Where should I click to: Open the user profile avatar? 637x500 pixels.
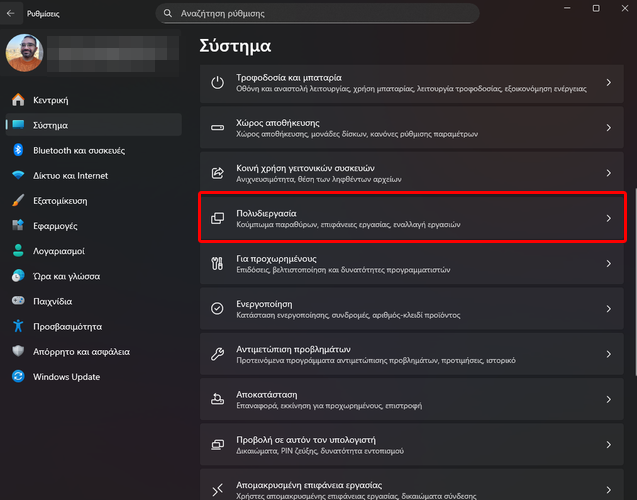click(x=25, y=54)
